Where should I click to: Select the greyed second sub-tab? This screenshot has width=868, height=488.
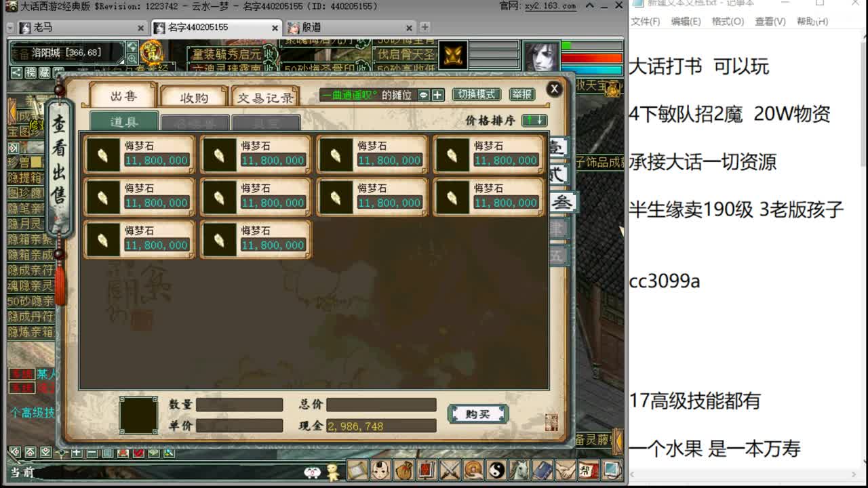point(195,123)
